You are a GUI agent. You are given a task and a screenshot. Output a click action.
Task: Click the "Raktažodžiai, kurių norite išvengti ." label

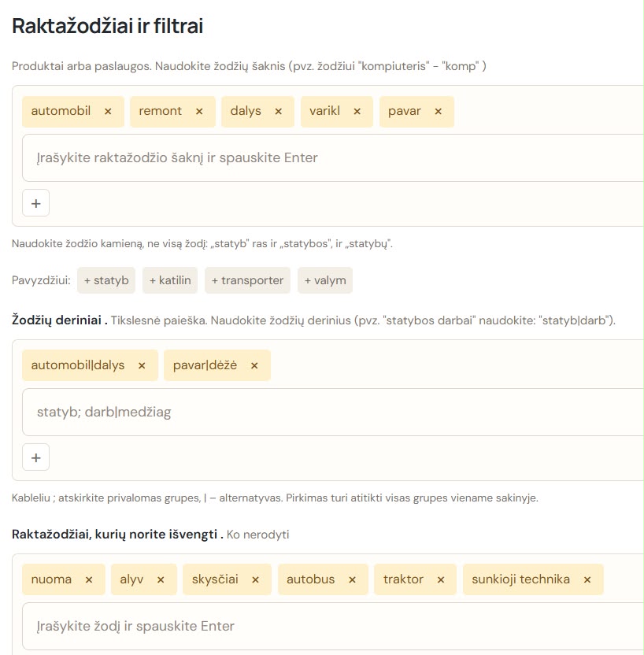(x=117, y=535)
